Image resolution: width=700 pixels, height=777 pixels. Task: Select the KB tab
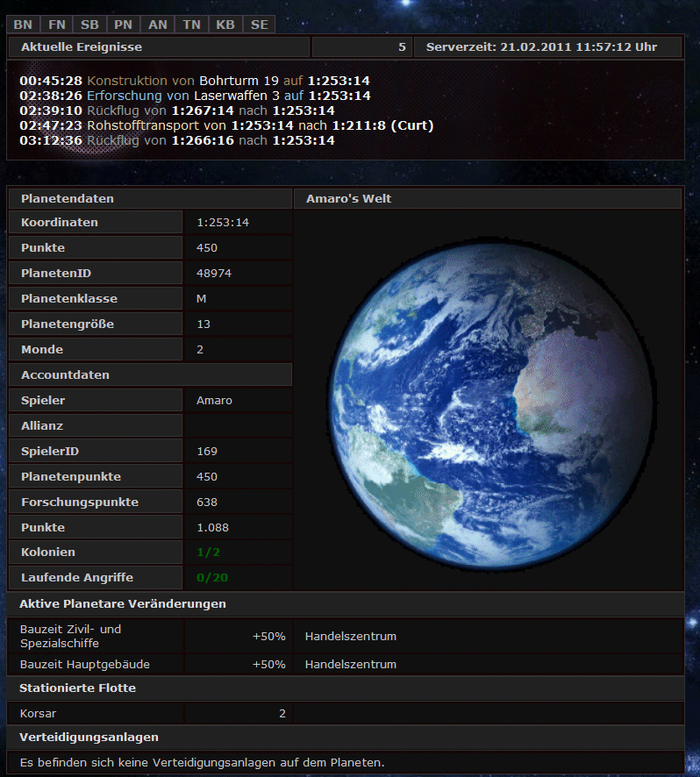tap(225, 25)
